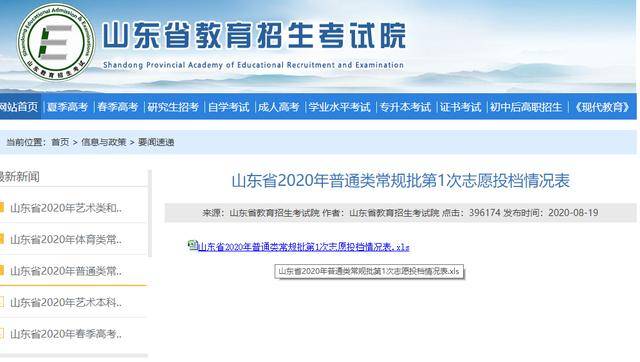Click the site title 山东省教育招生考试院
The height and width of the screenshot is (362, 640).
pyautogui.click(x=254, y=36)
